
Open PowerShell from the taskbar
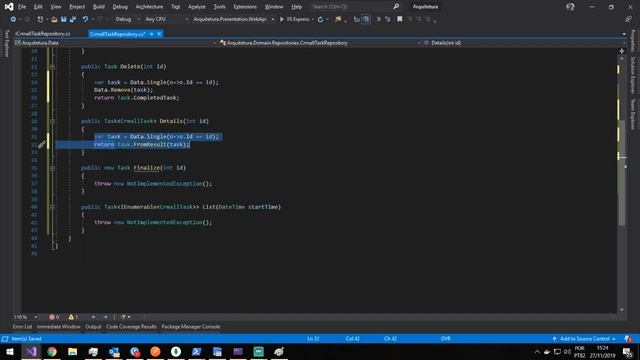[x=196, y=351]
